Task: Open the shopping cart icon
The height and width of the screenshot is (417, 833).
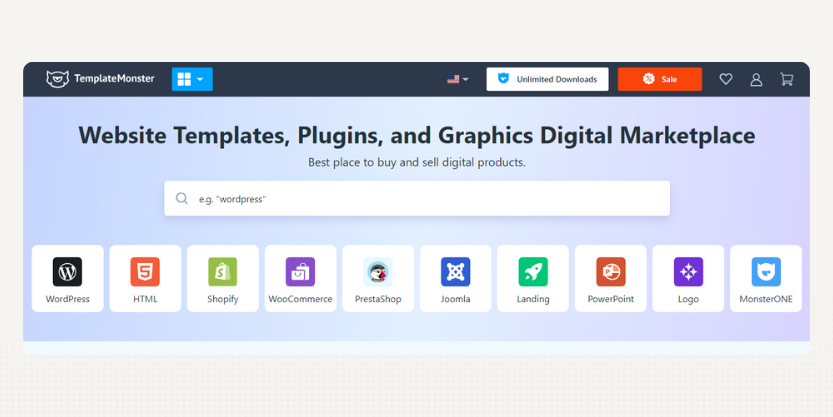Action: click(786, 79)
